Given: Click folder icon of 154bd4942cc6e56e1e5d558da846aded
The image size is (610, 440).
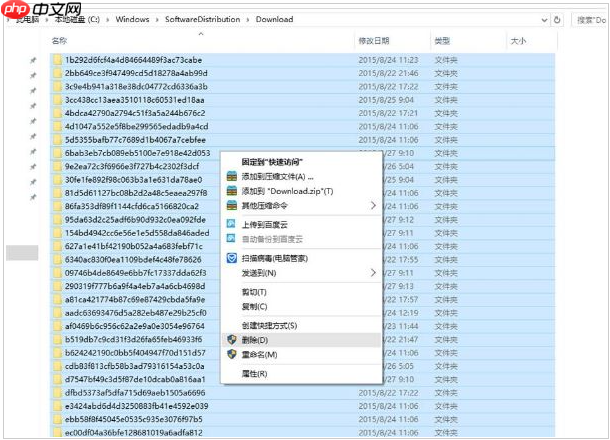Looking at the screenshot, I should click(57, 233).
